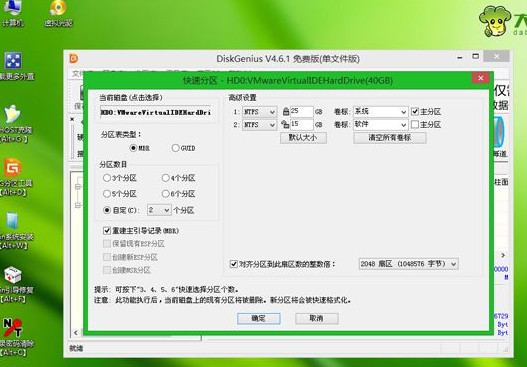This screenshot has height=367, width=527.
Task: Click the right scroll arrow in DiskGenius main window
Action: point(503,255)
